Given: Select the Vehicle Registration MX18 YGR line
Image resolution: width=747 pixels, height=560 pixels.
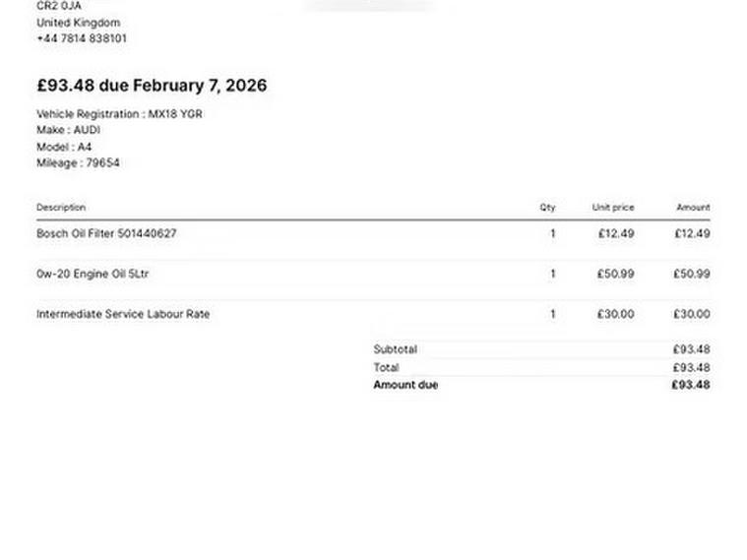Looking at the screenshot, I should [x=119, y=114].
